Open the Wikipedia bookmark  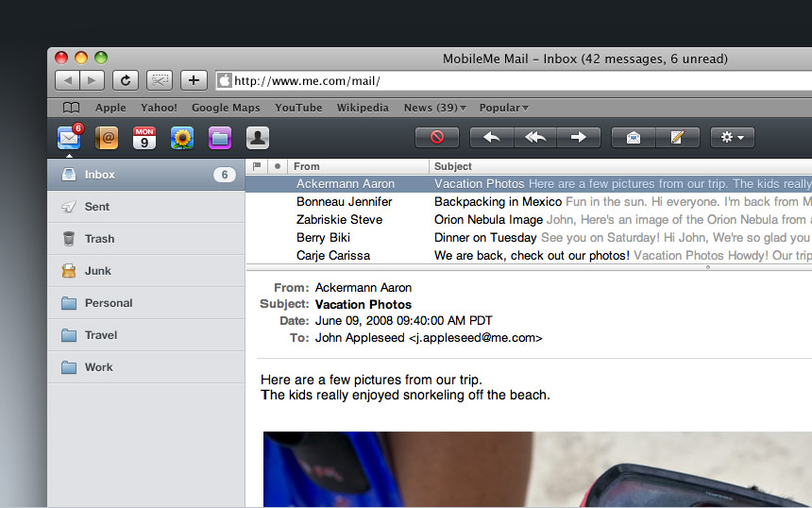coord(363,108)
